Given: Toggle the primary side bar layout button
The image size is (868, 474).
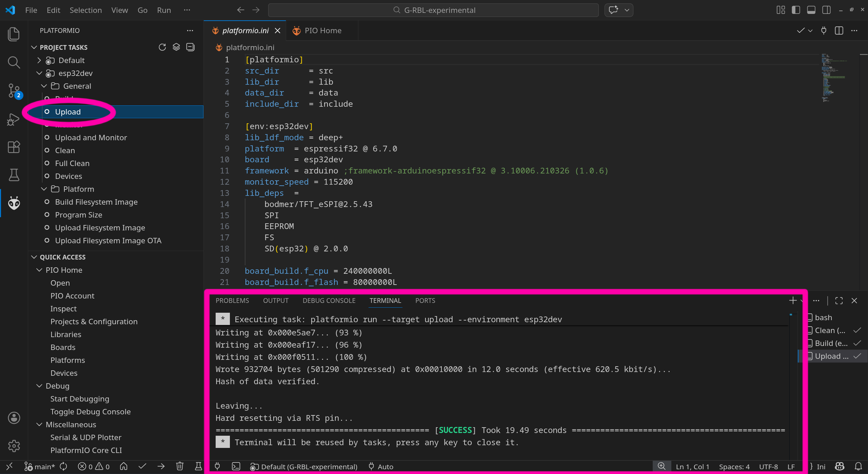Looking at the screenshot, I should pyautogui.click(x=796, y=10).
